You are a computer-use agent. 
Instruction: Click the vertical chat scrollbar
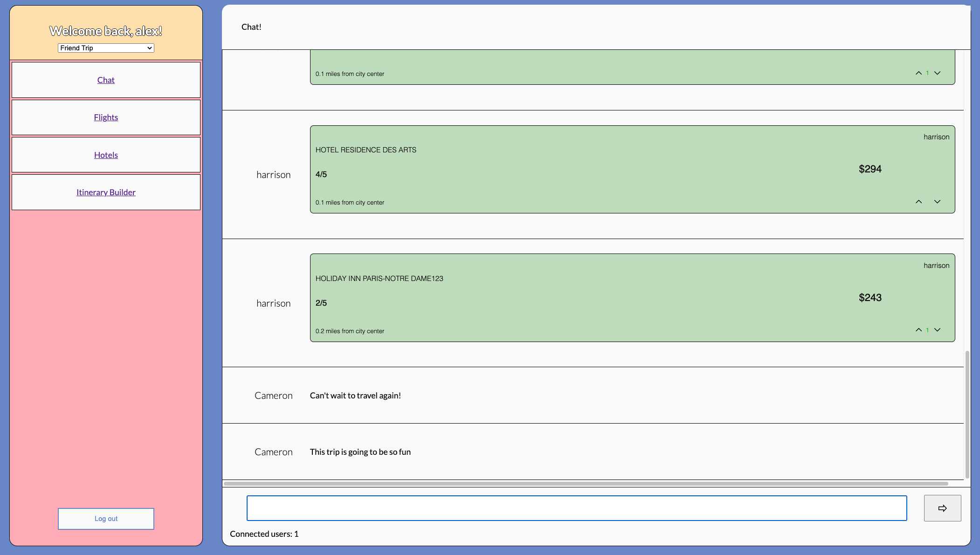(x=967, y=415)
